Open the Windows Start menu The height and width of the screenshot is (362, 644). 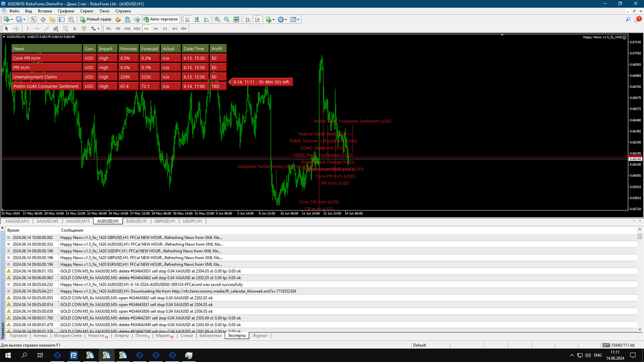coord(8,356)
